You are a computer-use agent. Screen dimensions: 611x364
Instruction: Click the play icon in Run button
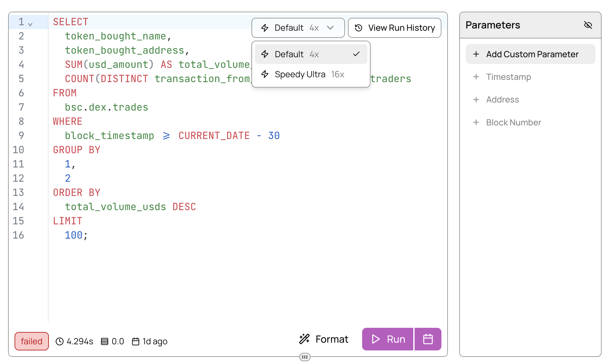375,339
